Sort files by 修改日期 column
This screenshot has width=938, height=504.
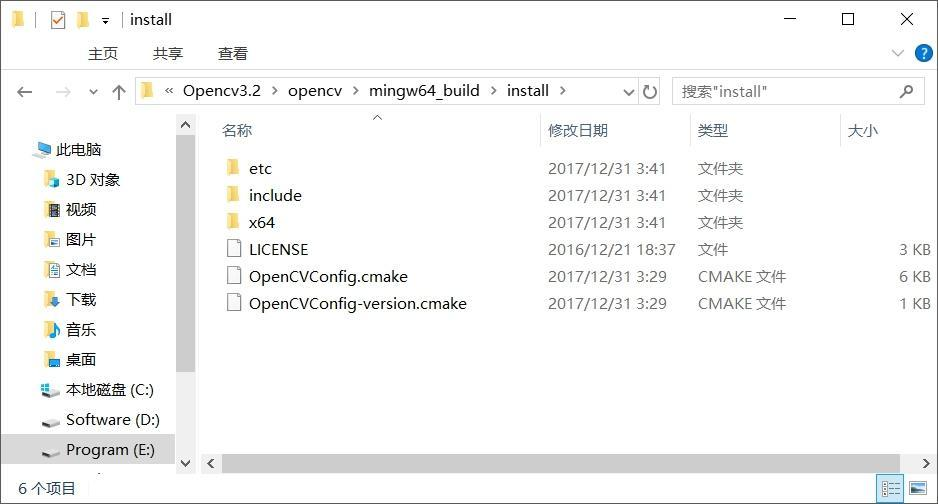point(578,130)
